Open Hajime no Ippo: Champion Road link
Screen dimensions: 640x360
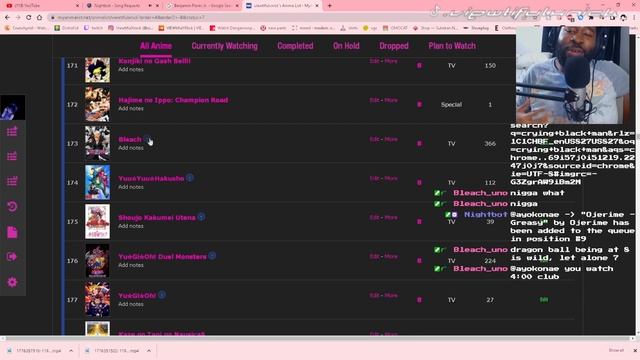[x=173, y=100]
